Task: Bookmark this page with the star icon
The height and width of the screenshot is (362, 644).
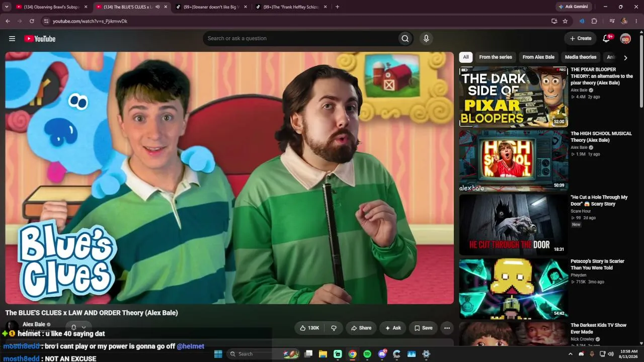Action: (x=565, y=21)
